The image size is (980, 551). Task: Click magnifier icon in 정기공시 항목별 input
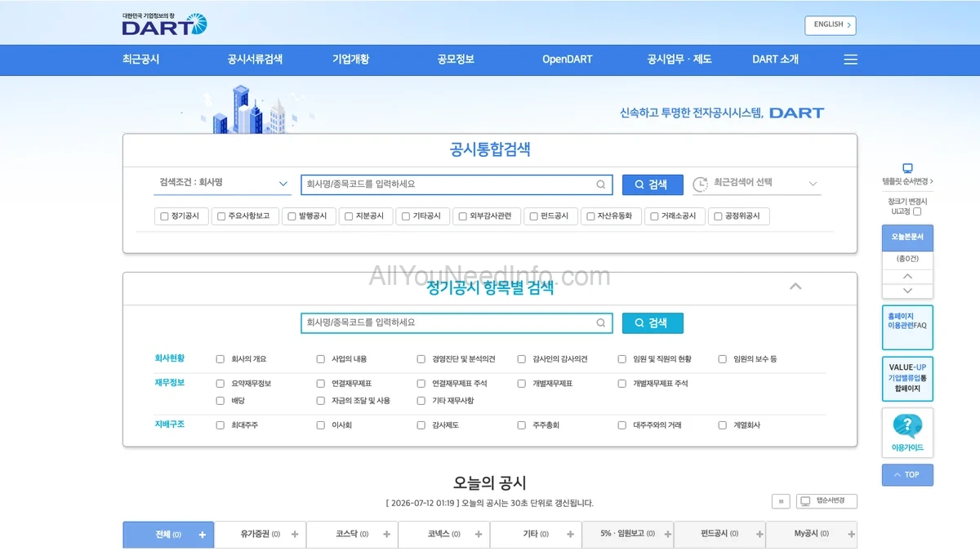(x=601, y=322)
